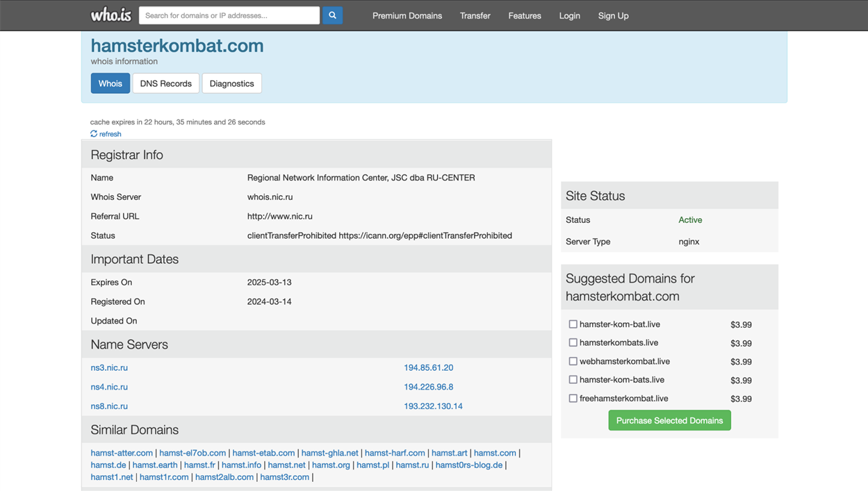Image resolution: width=868 pixels, height=491 pixels.
Task: Open similar domain hamst1.net
Action: (112, 477)
